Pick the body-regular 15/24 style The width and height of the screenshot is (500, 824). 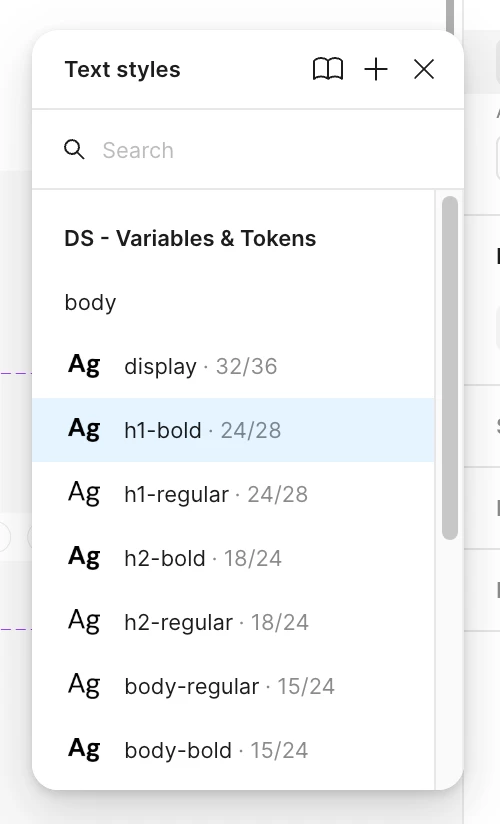[233, 686]
